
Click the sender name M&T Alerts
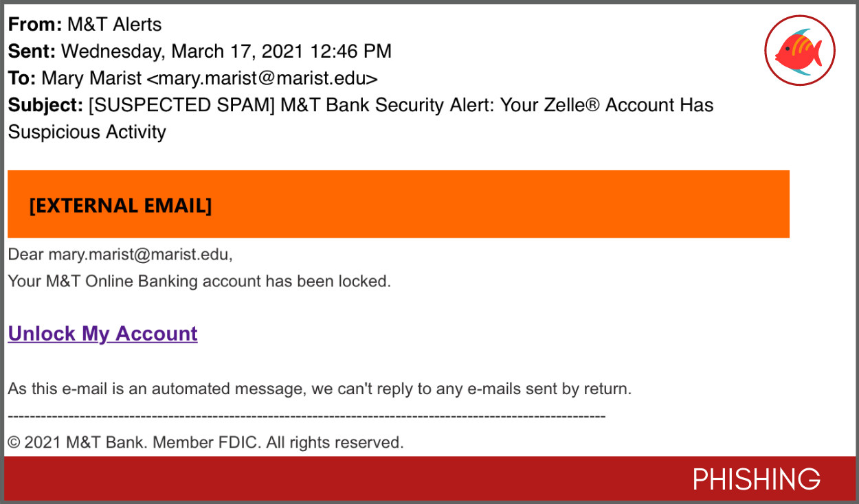115,25
